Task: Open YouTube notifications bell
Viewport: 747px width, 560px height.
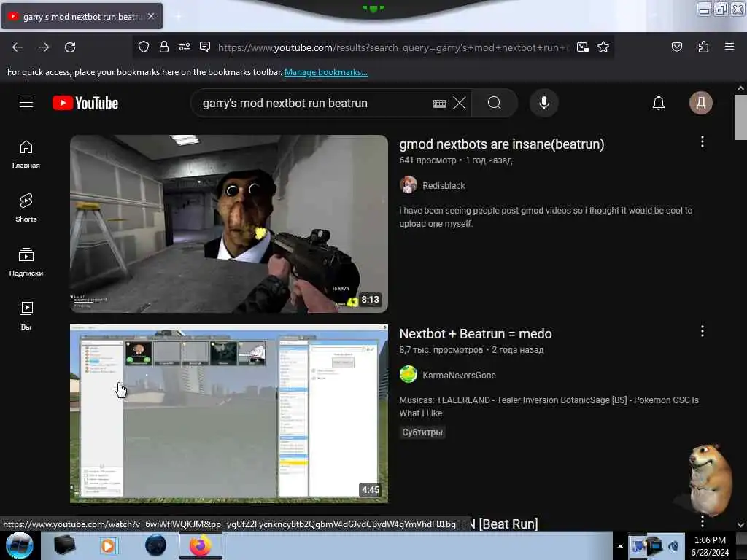Action: [x=659, y=103]
